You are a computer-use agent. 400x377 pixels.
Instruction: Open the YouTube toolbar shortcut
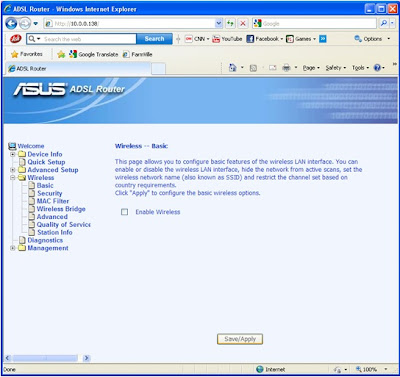[x=227, y=39]
